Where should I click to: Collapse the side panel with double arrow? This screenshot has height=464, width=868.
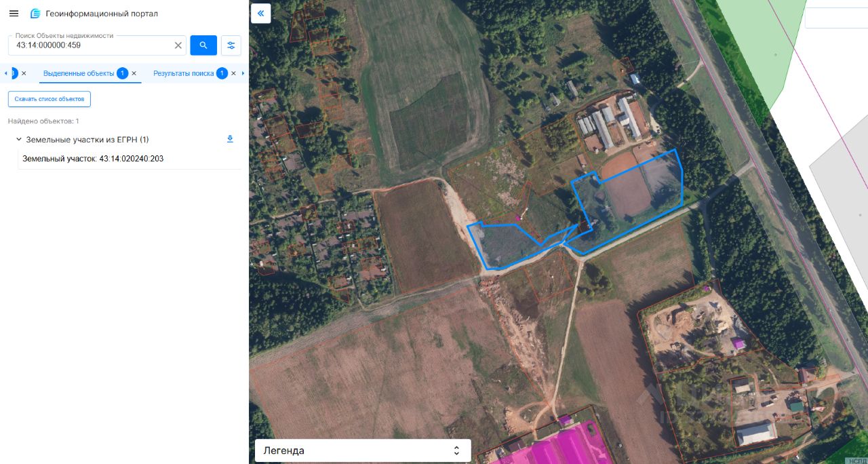coord(261,14)
